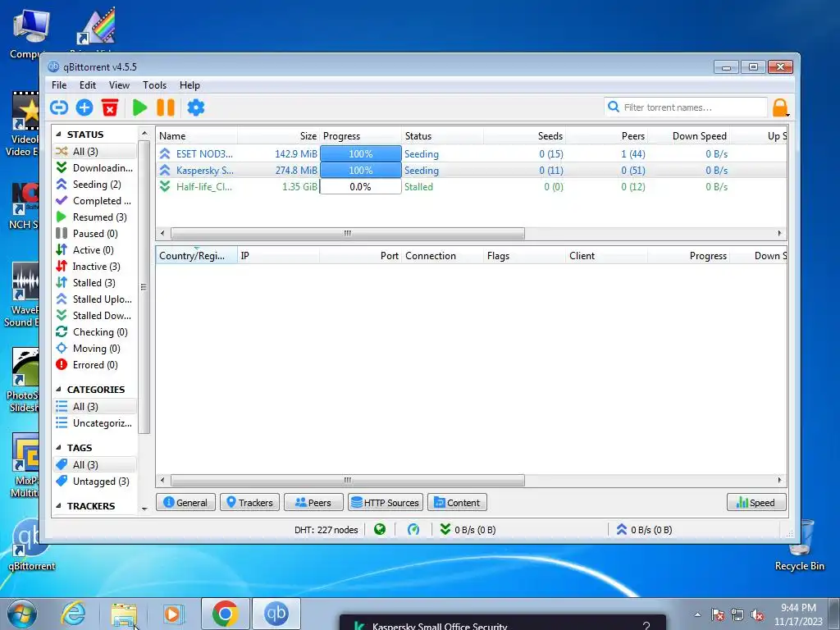This screenshot has height=630, width=840.
Task: Collapse the CATEGORIES section
Action: point(58,390)
